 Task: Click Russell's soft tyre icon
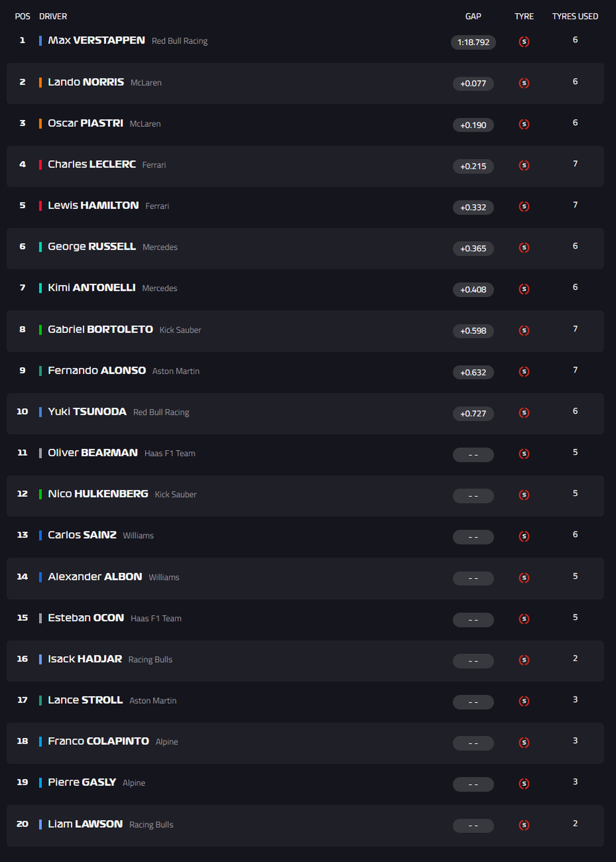click(x=524, y=248)
